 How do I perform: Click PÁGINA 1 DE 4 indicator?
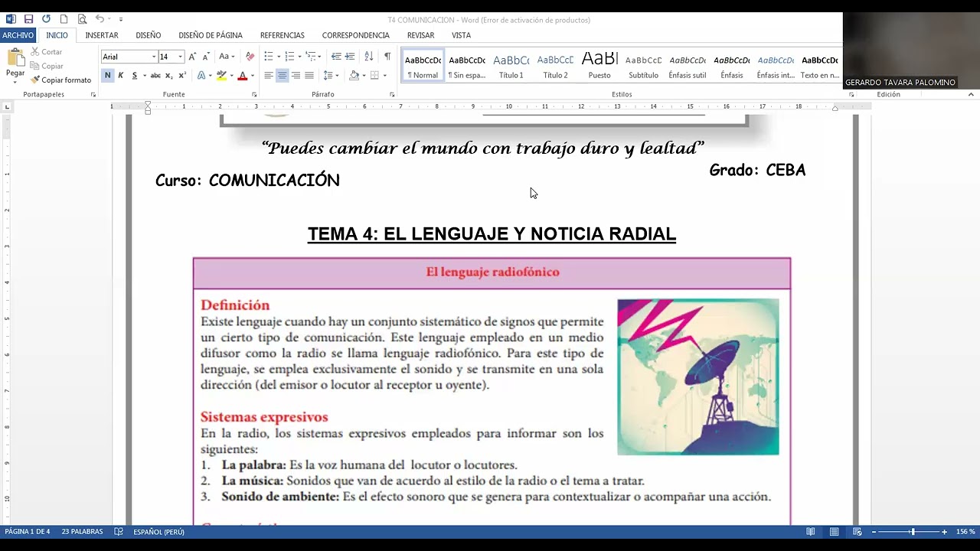pos(28,532)
